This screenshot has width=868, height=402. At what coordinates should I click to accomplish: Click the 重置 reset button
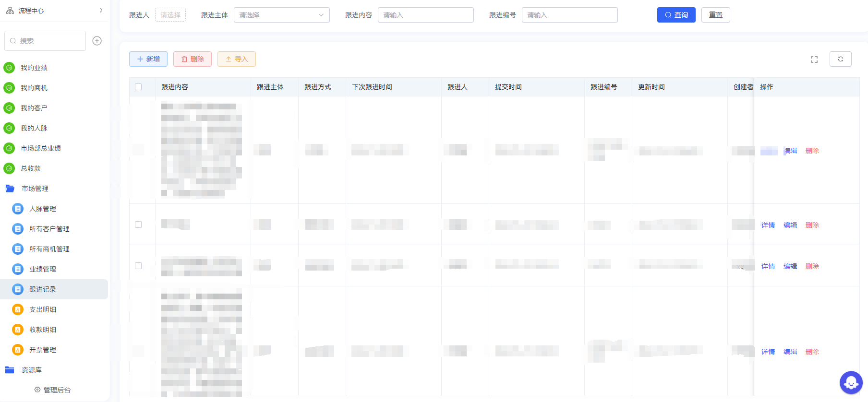pos(716,15)
